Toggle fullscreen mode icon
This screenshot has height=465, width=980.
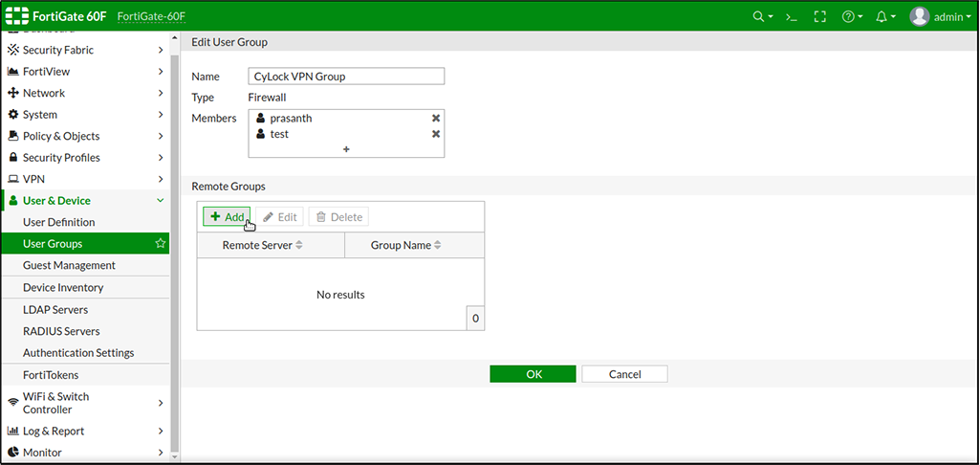[819, 16]
